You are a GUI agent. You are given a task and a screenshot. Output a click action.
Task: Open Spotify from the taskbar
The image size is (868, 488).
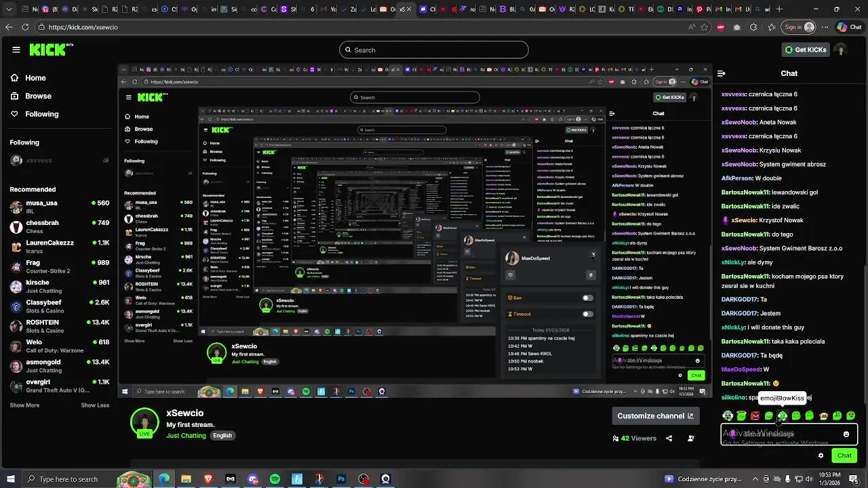click(275, 479)
